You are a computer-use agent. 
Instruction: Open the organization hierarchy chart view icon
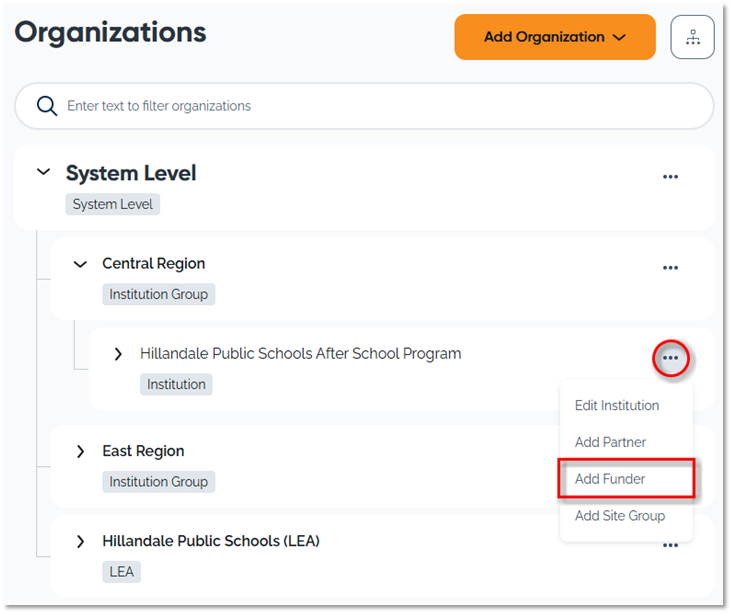click(692, 37)
